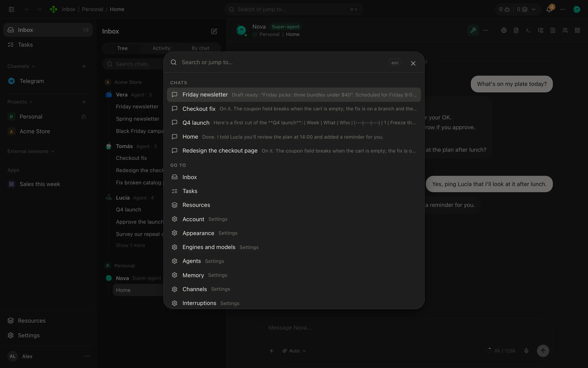The width and height of the screenshot is (588, 368).
Task: Switch to the Activity tab
Action: click(x=161, y=48)
